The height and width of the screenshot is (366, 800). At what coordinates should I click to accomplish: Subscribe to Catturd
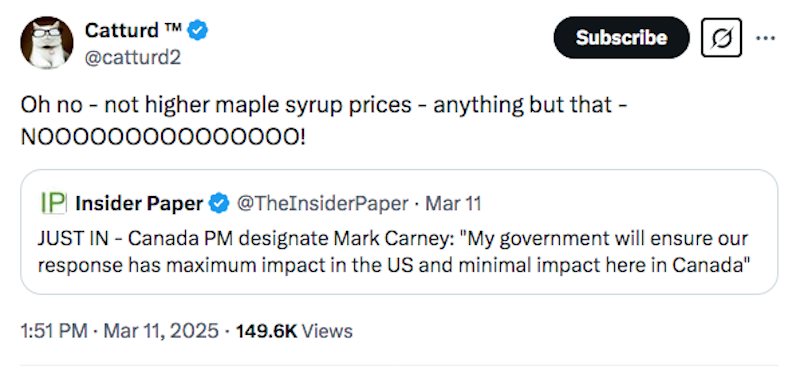tap(621, 37)
